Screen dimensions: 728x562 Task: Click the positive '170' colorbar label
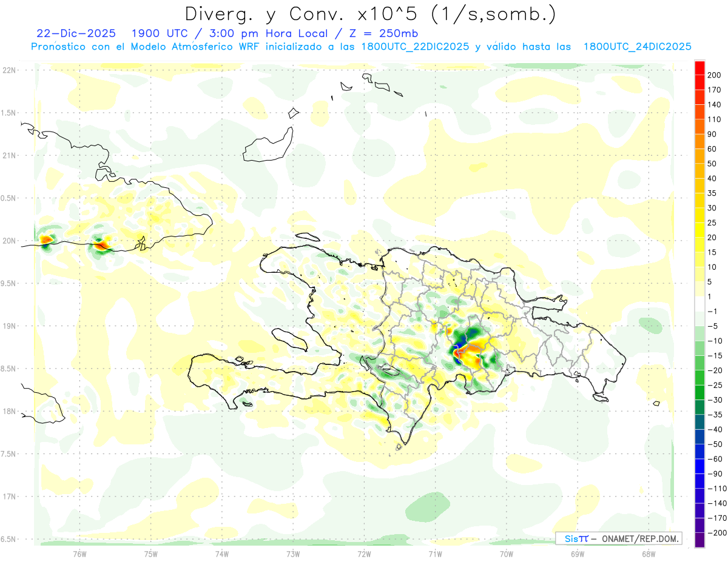pos(714,90)
